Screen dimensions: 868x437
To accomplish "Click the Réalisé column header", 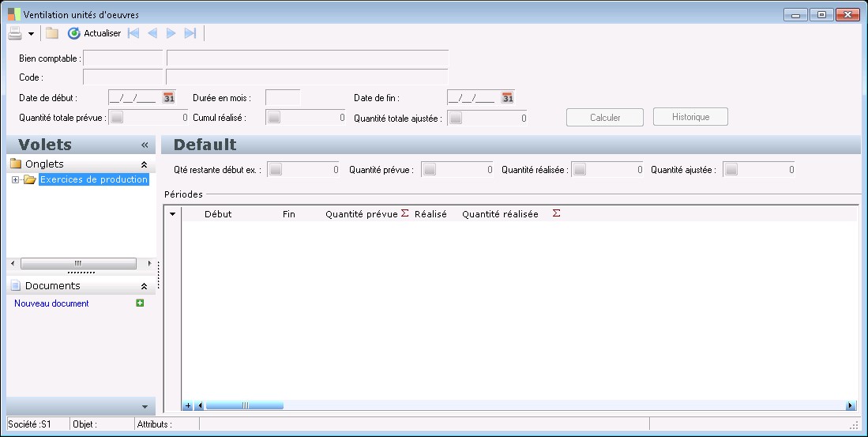I will click(430, 214).
